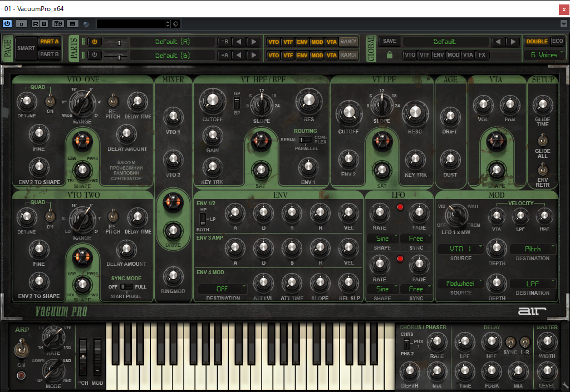Copy Part A to B with =B button
570x392 pixels.
225,42
